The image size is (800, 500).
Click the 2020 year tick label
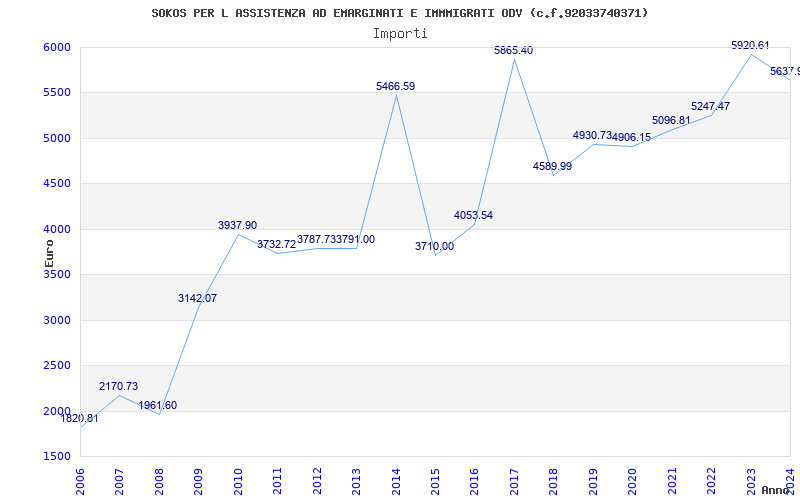pos(633,481)
